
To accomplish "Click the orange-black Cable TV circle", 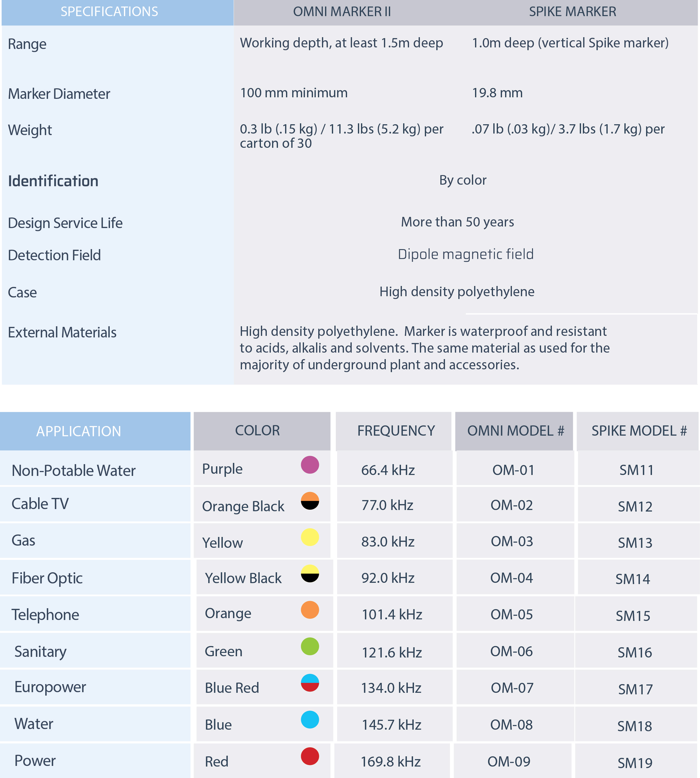I will 310,501.
